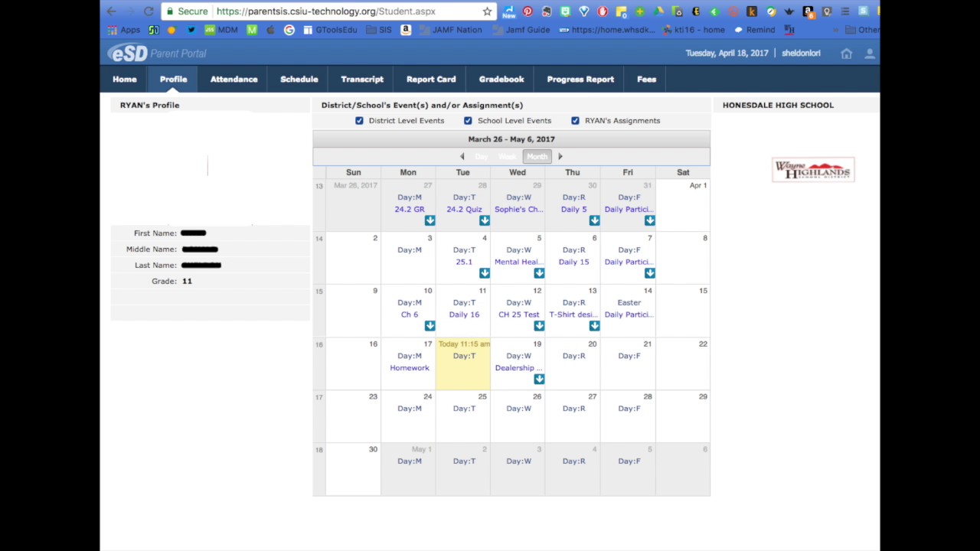The width and height of the screenshot is (980, 551).
Task: Switch calendar to Month view
Action: point(537,157)
